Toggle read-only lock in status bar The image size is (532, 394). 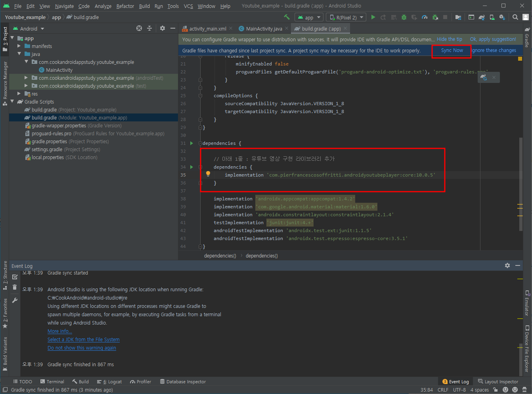496,390
